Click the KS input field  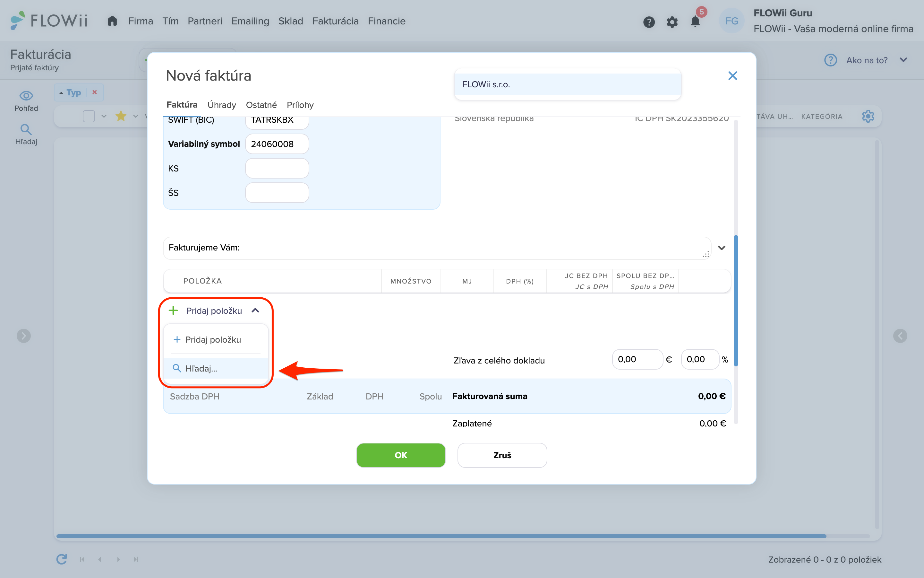(277, 168)
